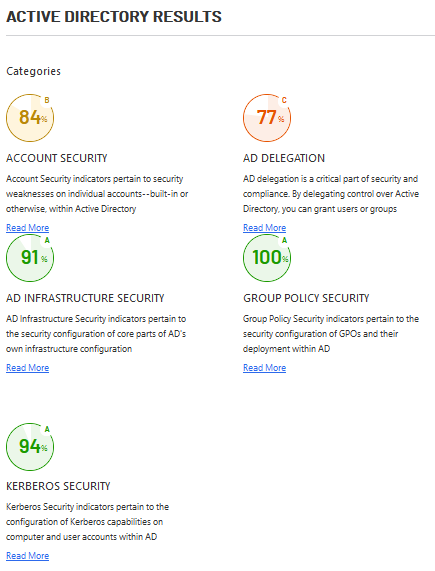Select the GROUP POLICY SECURITY heading
Viewport: 435px width, 571px height.
pyautogui.click(x=306, y=298)
